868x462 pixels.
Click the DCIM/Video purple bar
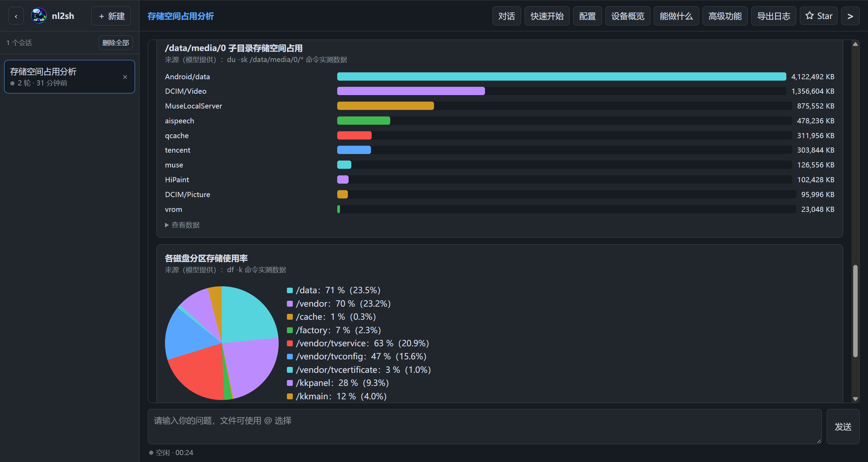(411, 91)
